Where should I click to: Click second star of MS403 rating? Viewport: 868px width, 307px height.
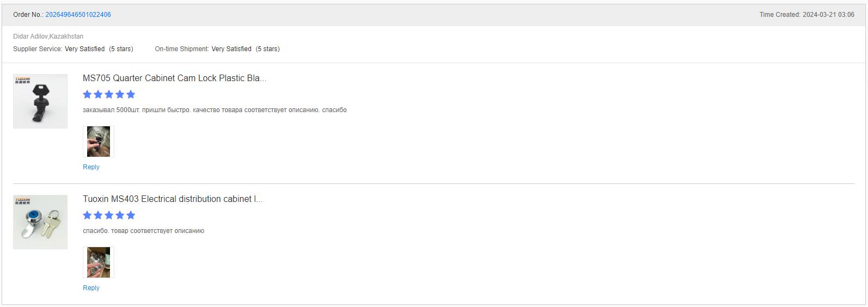(98, 215)
